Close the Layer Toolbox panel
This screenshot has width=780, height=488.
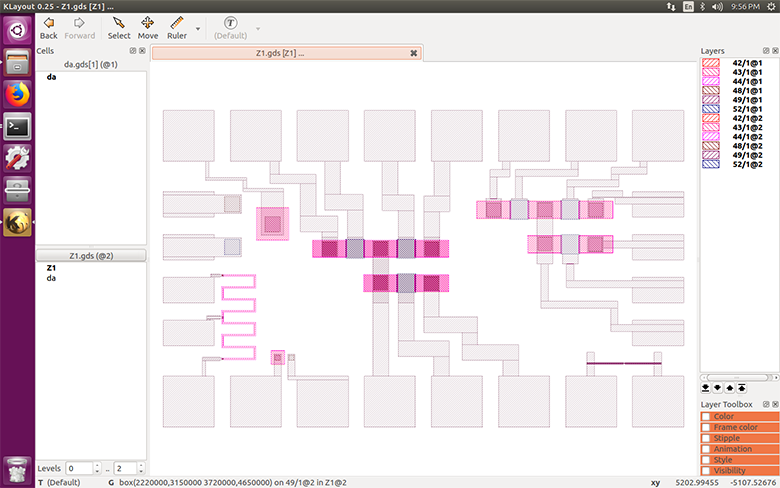775,404
